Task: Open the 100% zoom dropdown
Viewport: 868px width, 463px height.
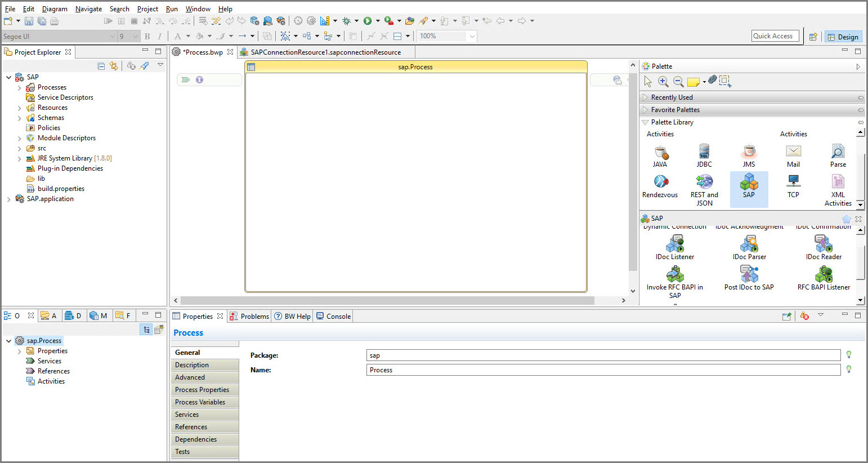Action: [x=472, y=36]
